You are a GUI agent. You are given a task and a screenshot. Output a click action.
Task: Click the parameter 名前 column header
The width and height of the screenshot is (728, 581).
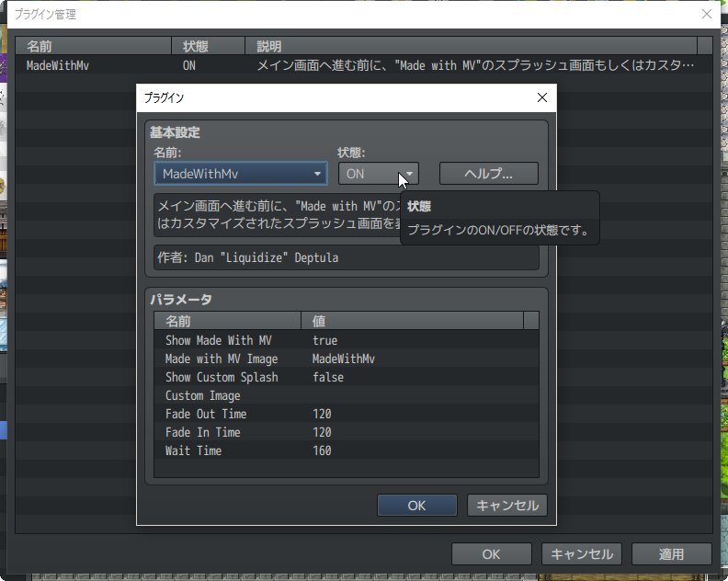click(228, 321)
